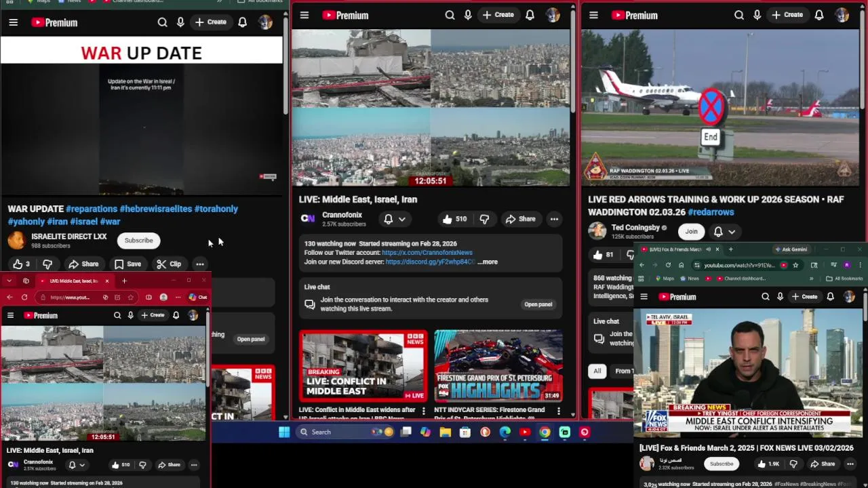
Task: Mute the Fox & Friends tab speaker icon
Action: [x=708, y=249]
